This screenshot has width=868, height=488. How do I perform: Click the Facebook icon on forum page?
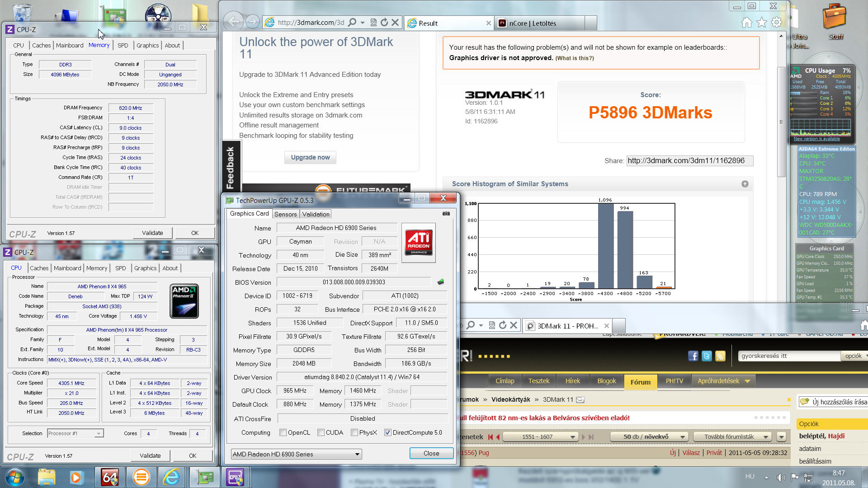tap(693, 356)
